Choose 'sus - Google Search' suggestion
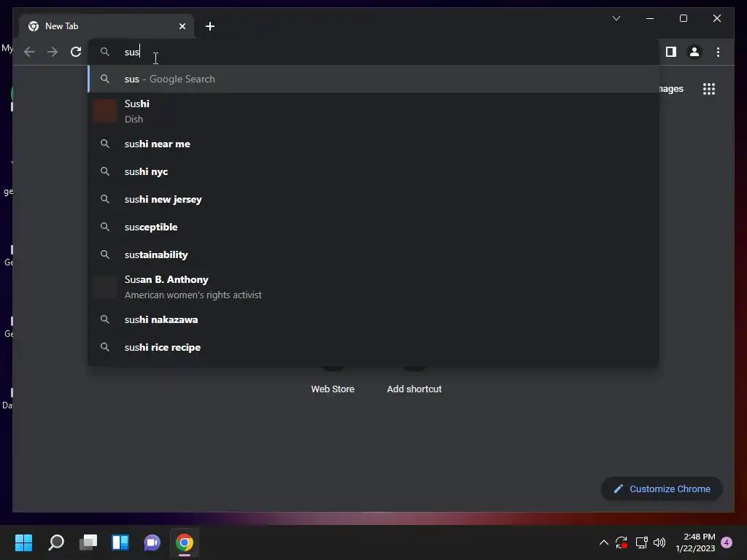747x560 pixels. coord(373,79)
